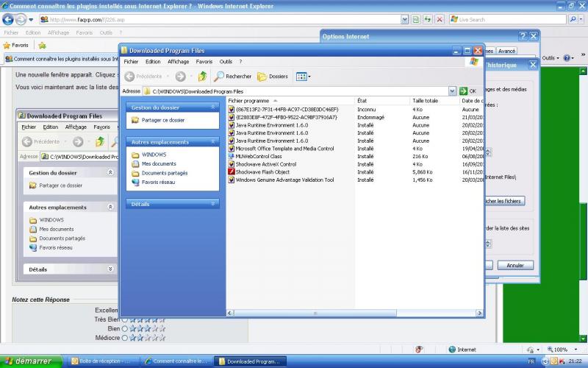
Task: Sort by Fichier programme column header
Action: [290, 101]
